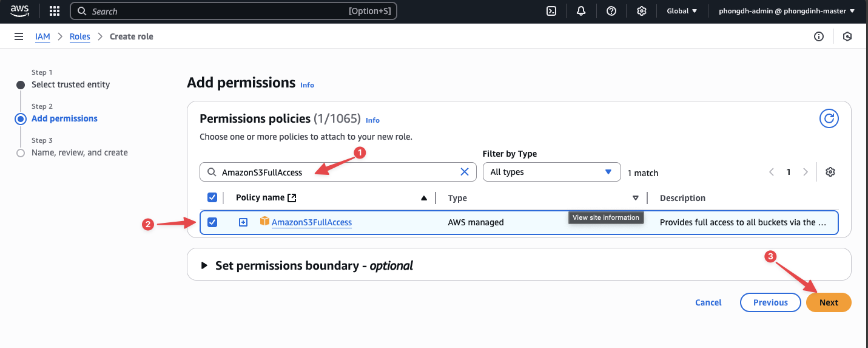Open the services grid menu

(x=54, y=11)
